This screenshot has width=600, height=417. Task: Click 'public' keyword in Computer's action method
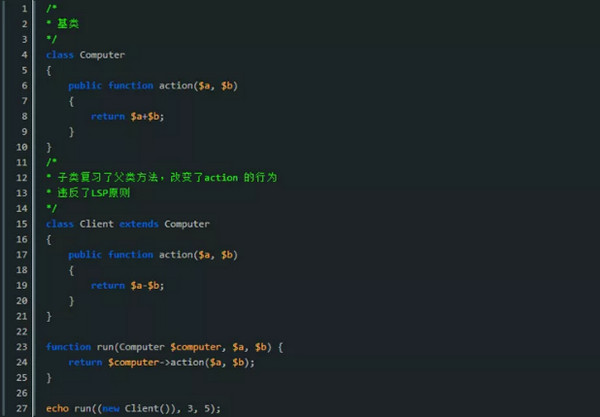pyautogui.click(x=85, y=86)
